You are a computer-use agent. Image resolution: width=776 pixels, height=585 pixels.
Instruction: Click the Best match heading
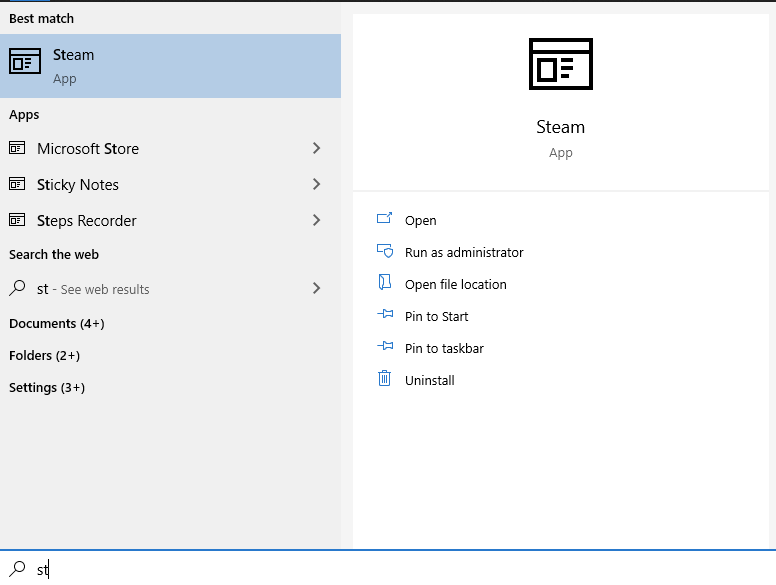[x=42, y=19]
